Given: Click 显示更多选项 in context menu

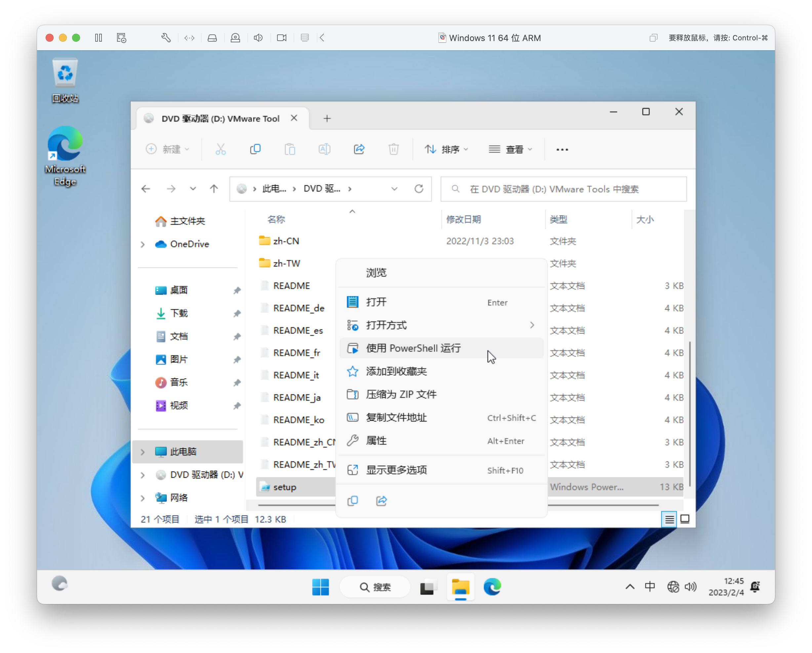Looking at the screenshot, I should pyautogui.click(x=396, y=470).
